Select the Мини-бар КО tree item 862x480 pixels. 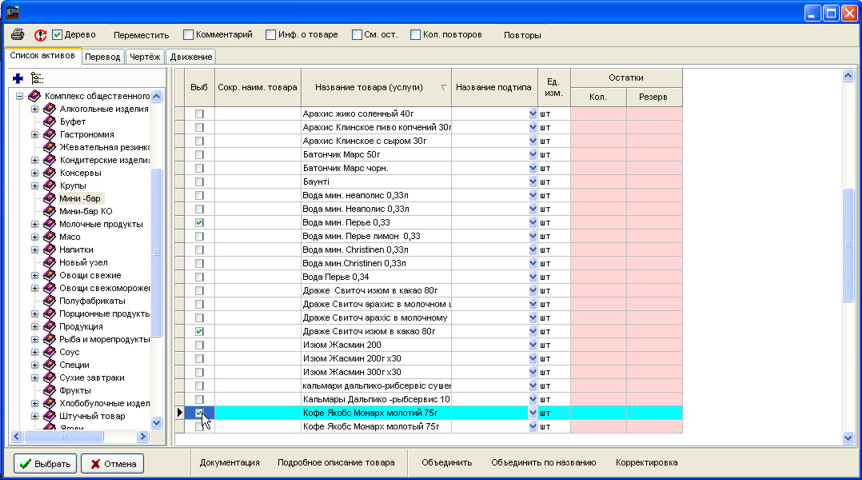pyautogui.click(x=85, y=212)
